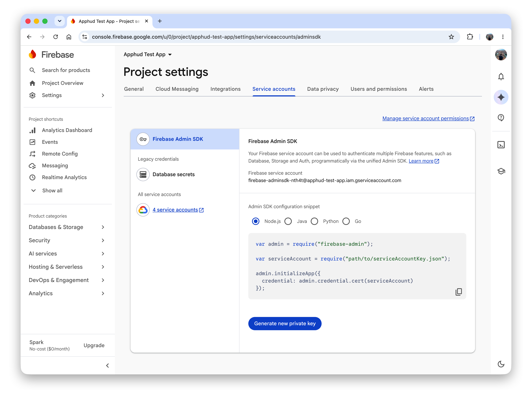Go back in browser history

(29, 37)
